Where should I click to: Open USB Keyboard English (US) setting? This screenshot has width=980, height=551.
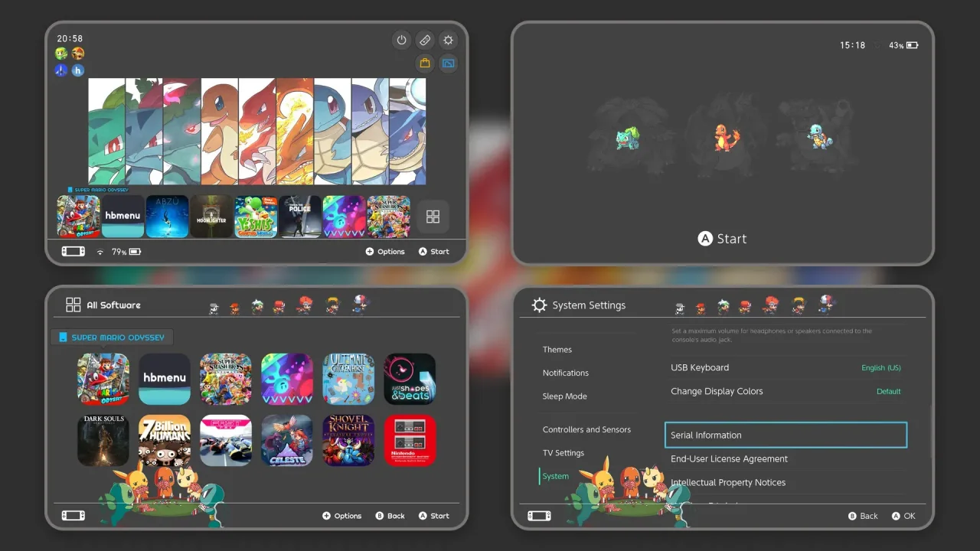coord(786,367)
